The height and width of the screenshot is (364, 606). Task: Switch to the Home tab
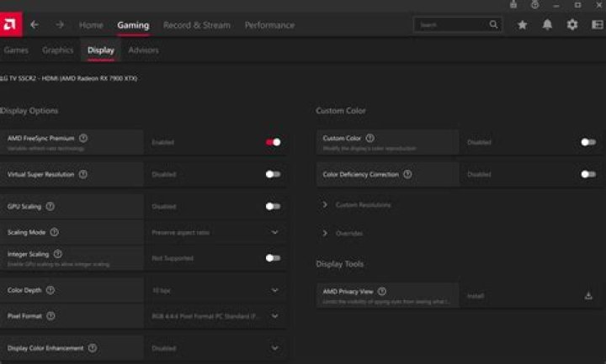[91, 25]
